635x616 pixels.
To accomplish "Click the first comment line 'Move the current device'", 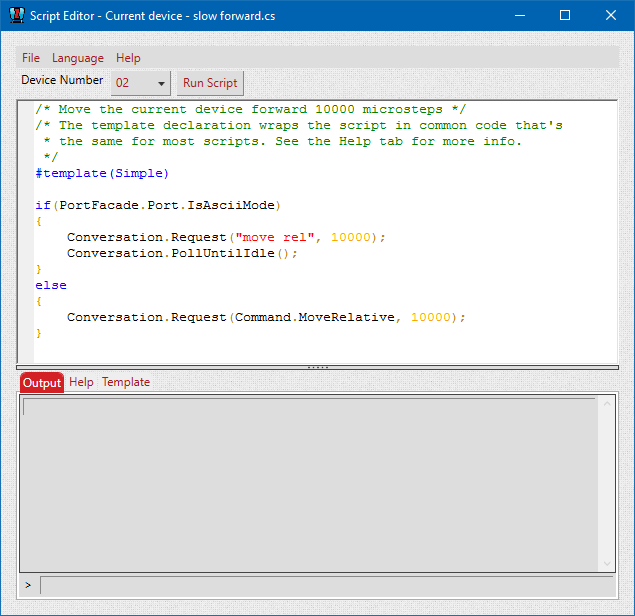I will pos(251,109).
